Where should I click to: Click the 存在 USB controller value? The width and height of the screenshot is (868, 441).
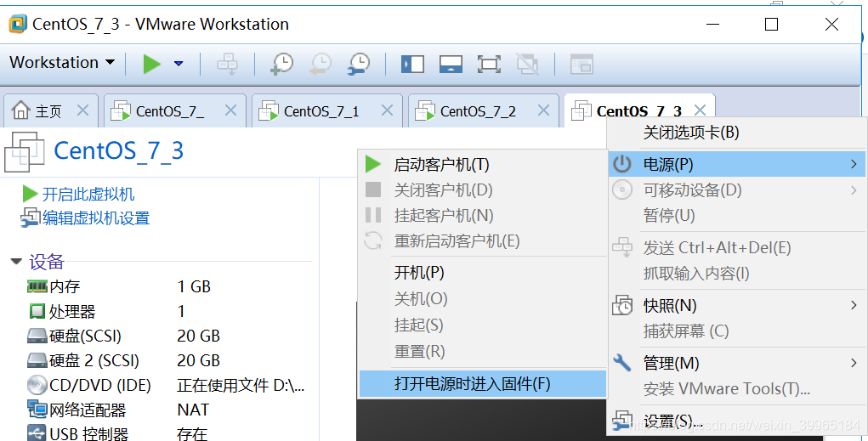(x=192, y=434)
